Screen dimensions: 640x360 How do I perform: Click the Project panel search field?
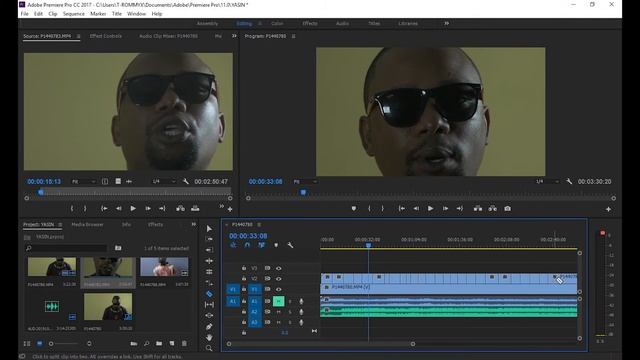point(66,248)
